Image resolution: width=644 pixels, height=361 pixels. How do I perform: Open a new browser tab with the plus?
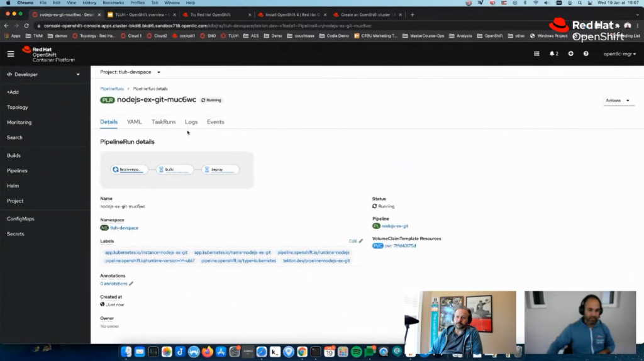[413, 15]
